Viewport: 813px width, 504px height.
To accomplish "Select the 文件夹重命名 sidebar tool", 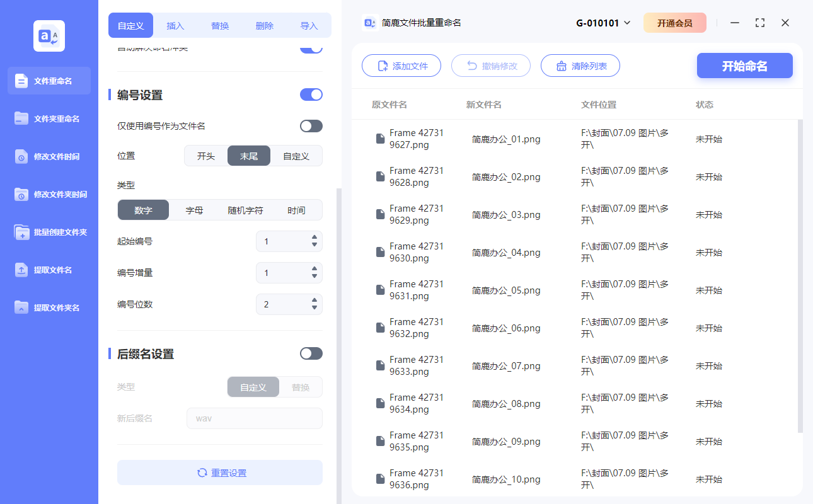I will click(49, 118).
